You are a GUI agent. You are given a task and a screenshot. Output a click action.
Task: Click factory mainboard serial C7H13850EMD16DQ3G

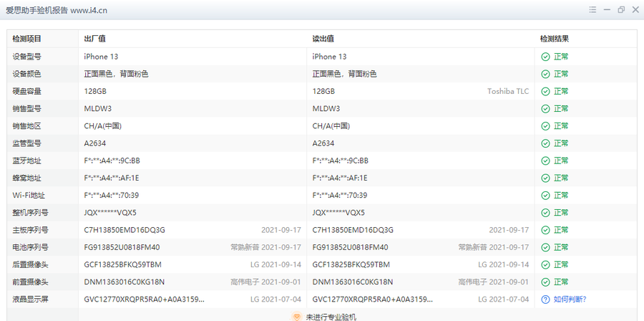point(125,230)
